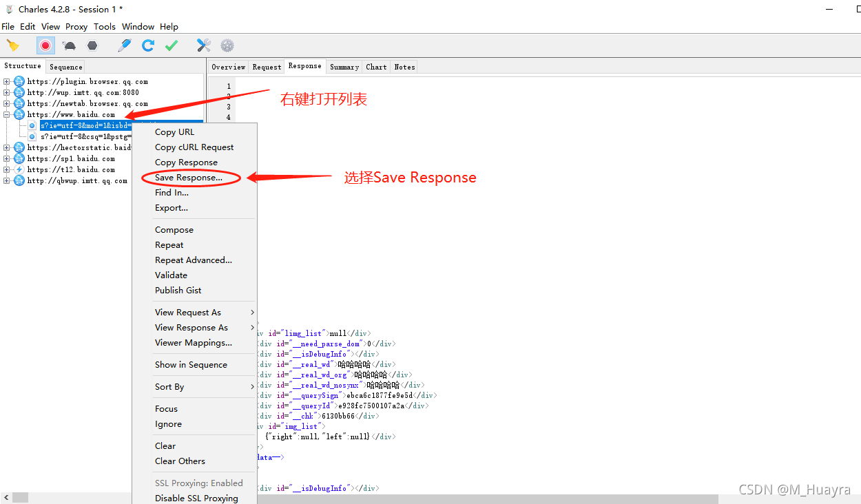Screen dimensions: 861x504
Task: Open the Window menu
Action: (x=138, y=27)
